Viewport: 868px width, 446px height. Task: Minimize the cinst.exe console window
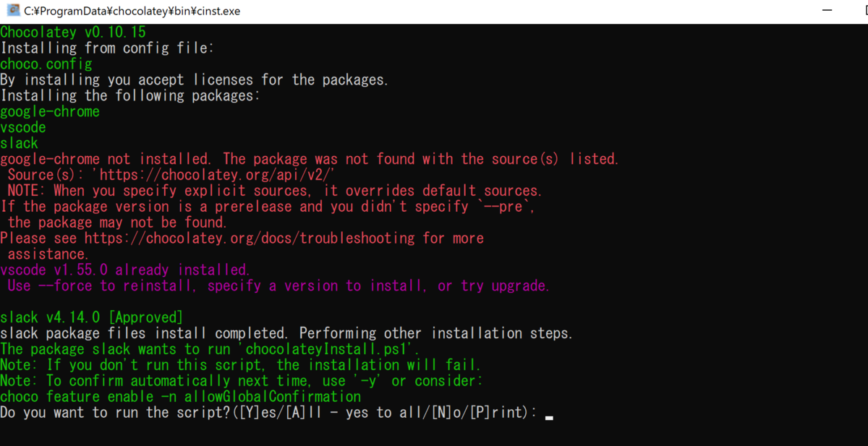tap(827, 11)
